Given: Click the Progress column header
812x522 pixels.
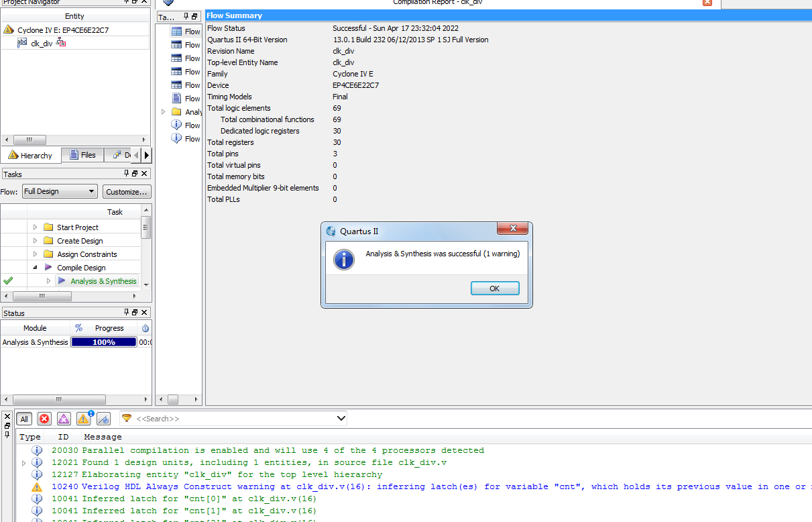Looking at the screenshot, I should 109,328.
